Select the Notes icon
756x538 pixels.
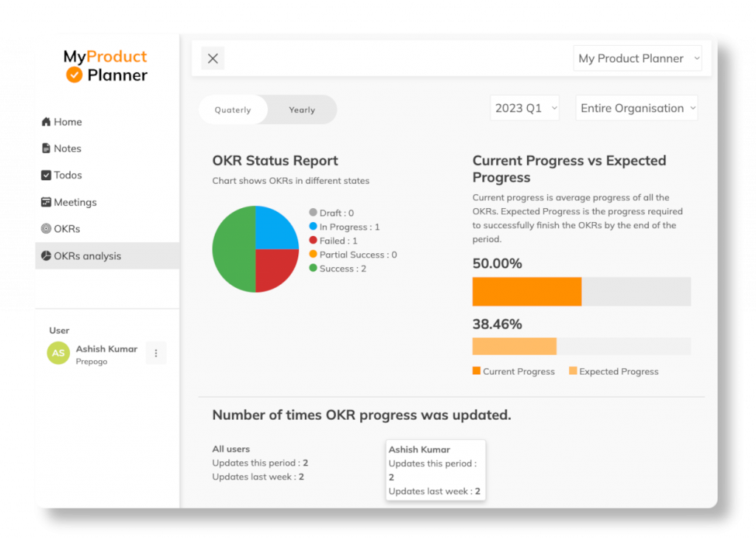pos(45,148)
